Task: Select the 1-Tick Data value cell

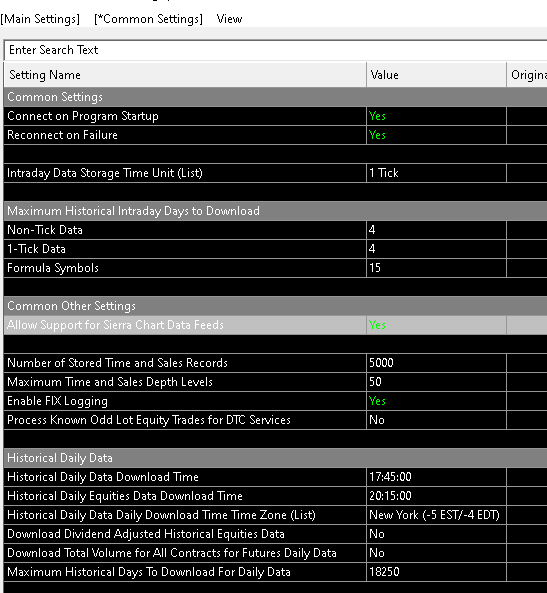Action: 436,249
